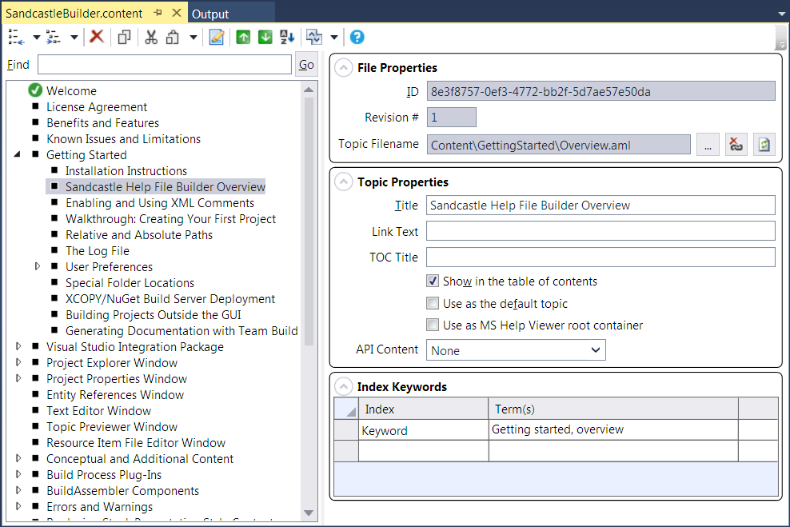Click the refresh topic file icon
The image size is (790, 527).
point(764,145)
